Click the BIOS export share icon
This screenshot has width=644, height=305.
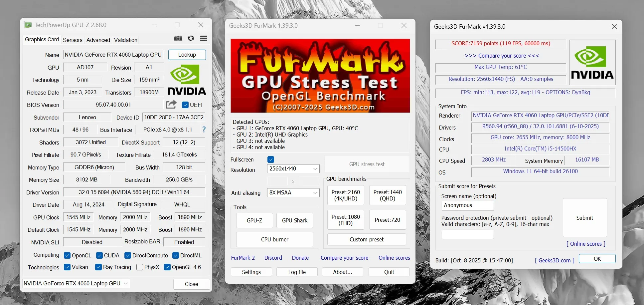[x=171, y=105]
